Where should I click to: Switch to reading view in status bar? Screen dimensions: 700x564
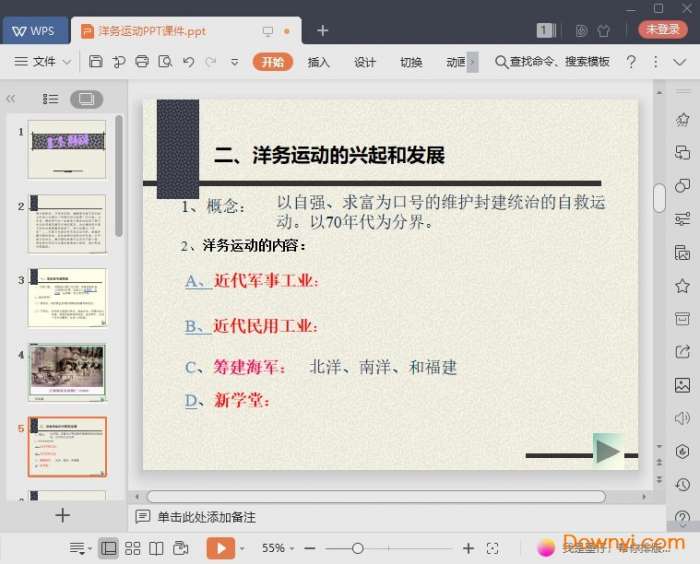[156, 548]
